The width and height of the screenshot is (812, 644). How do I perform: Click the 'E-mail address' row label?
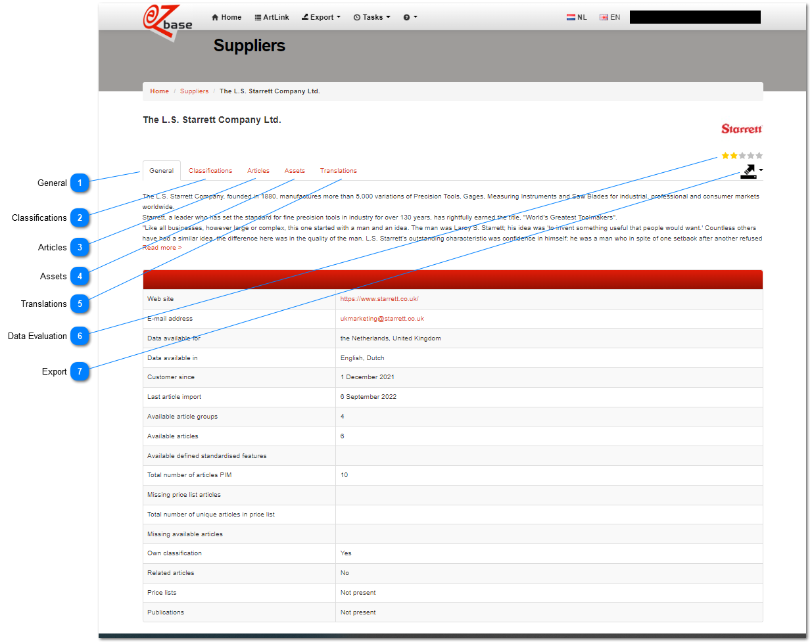(170, 319)
